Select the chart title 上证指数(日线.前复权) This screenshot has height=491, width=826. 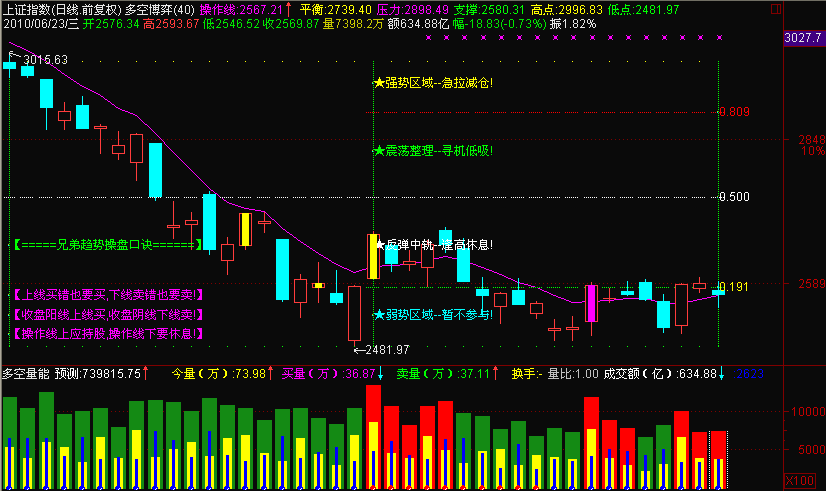click(62, 9)
